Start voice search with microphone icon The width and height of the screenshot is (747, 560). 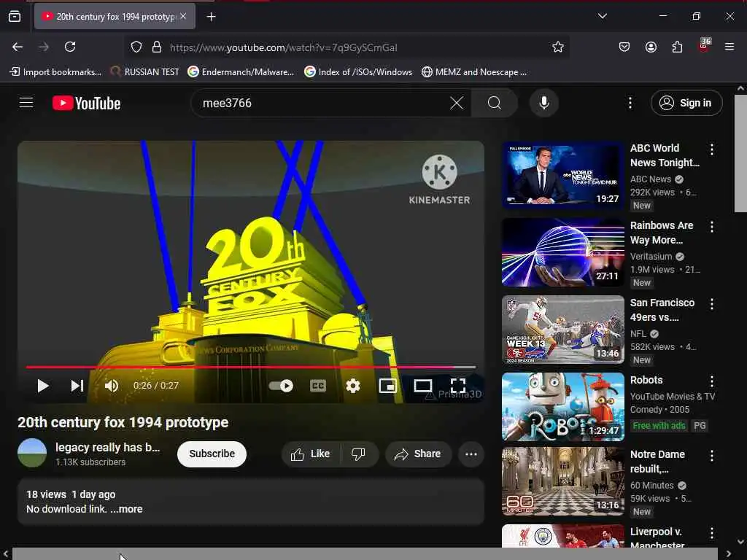pyautogui.click(x=544, y=103)
